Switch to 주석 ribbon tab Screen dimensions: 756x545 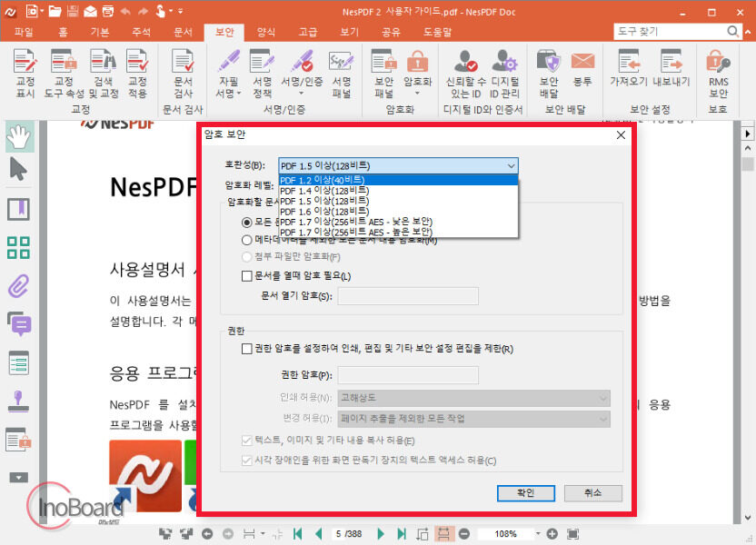(141, 32)
